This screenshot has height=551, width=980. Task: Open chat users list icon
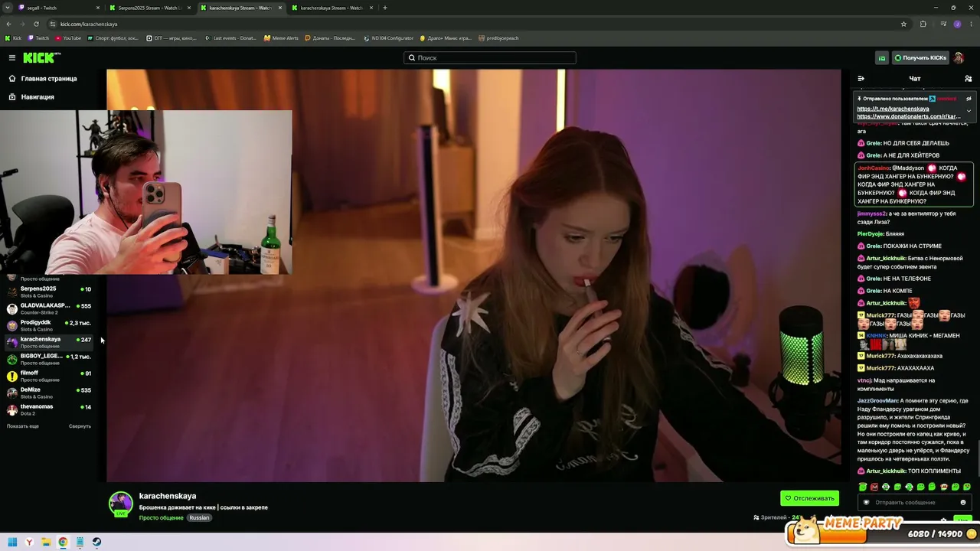(969, 78)
